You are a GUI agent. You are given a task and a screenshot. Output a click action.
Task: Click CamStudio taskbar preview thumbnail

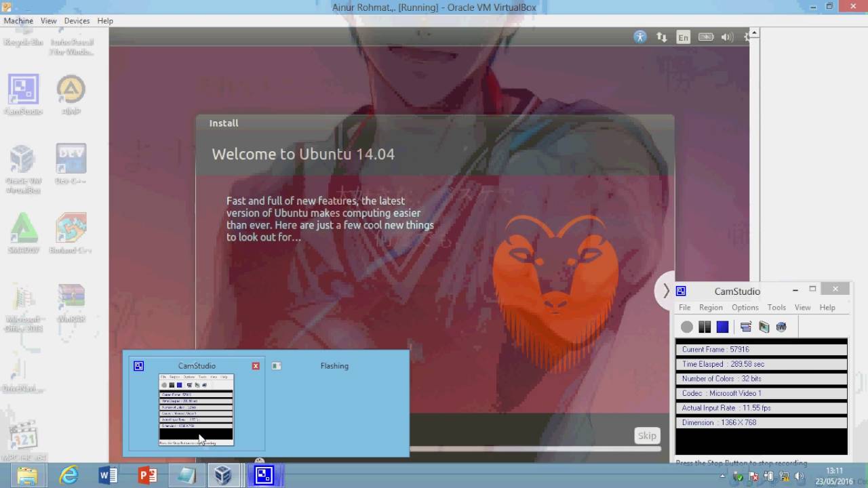[197, 409]
